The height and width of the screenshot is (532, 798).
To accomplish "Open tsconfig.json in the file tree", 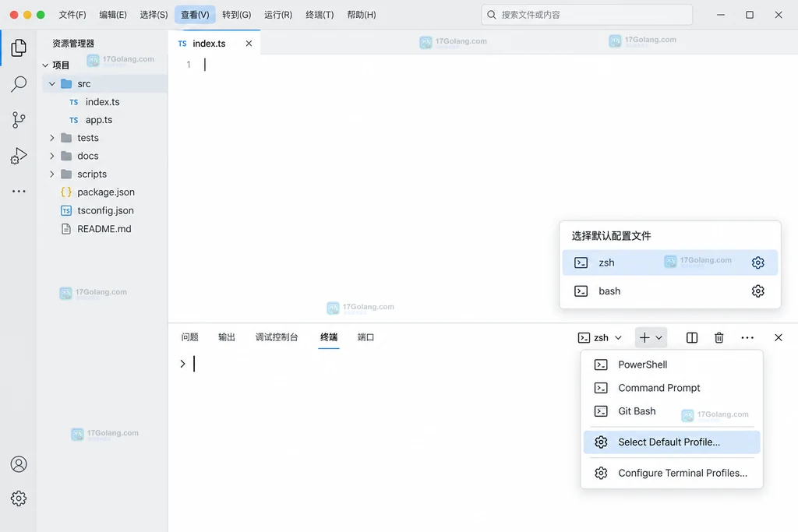I will pos(104,210).
